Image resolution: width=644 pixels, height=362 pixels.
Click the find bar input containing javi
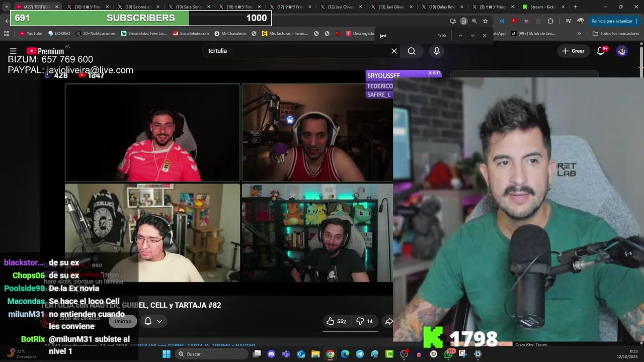405,36
